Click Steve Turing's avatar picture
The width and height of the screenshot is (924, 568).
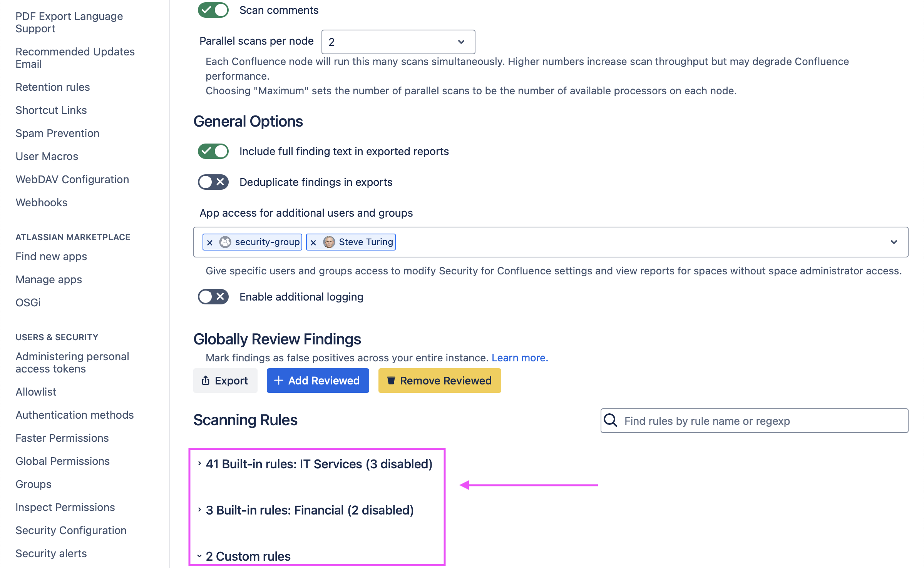(x=329, y=242)
